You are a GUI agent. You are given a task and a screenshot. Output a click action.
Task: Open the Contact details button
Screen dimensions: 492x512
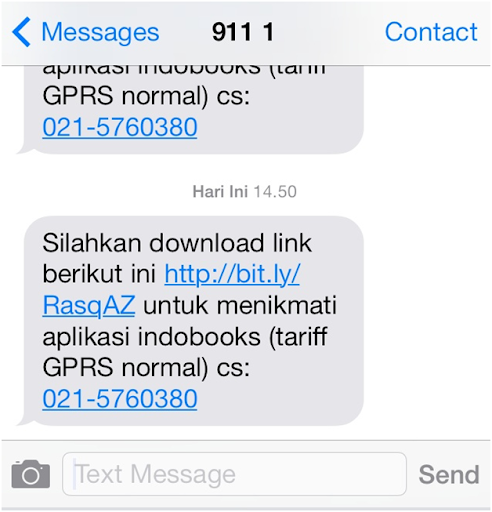pyautogui.click(x=431, y=32)
